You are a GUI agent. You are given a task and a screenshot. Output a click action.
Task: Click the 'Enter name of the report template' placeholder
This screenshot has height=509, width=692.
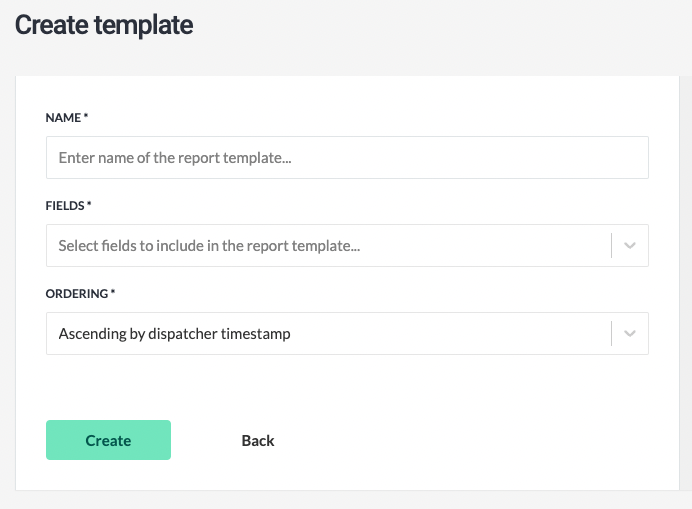click(x=175, y=158)
